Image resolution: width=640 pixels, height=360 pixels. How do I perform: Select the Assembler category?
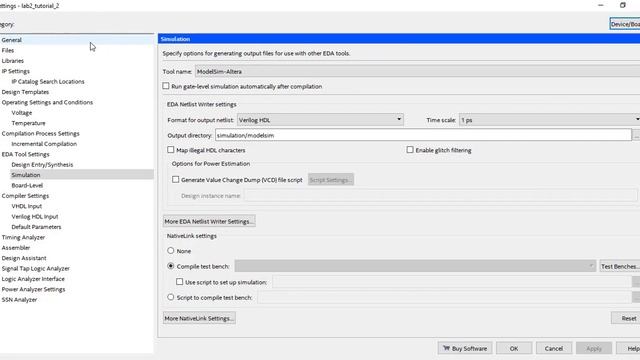16,248
